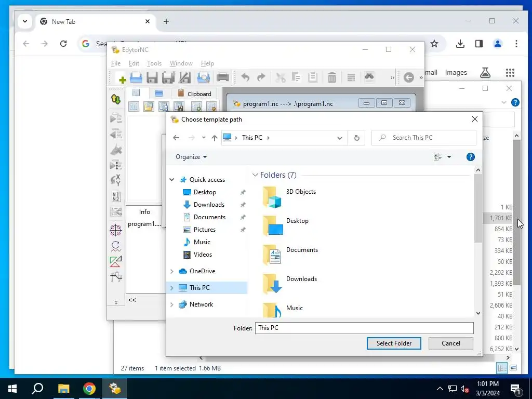Click the first Save floppy icon in EdytorNC
Viewport: 532px width, 399px height.
(152, 78)
